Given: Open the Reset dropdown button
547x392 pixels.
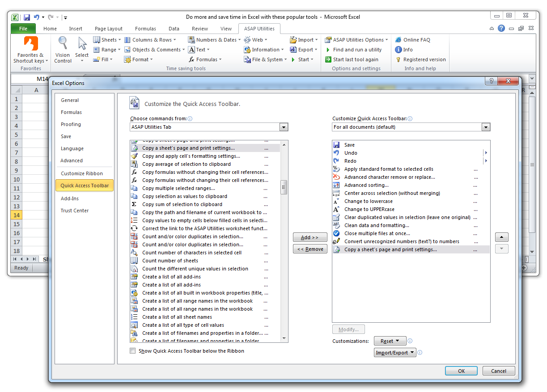Looking at the screenshot, I should 390,341.
